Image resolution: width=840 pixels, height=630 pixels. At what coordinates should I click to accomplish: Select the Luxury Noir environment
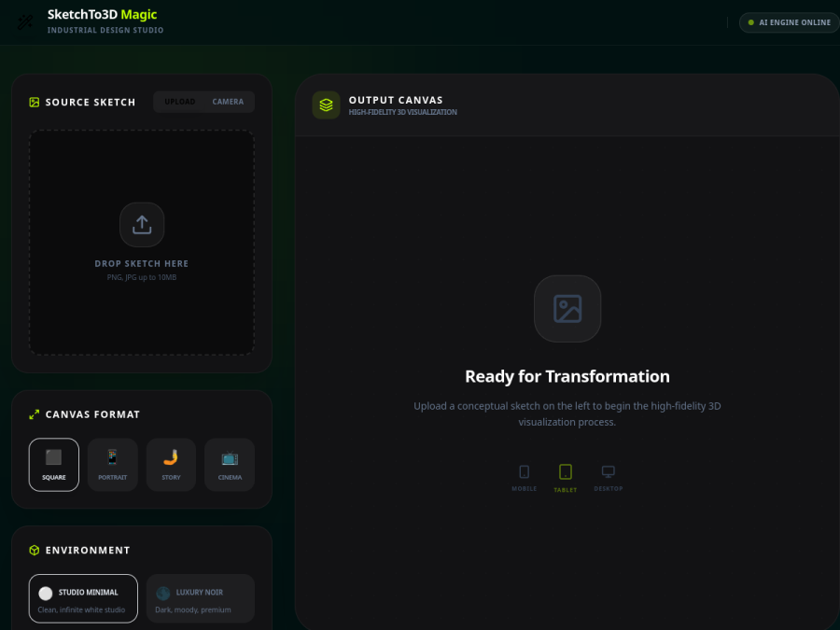pyautogui.click(x=201, y=598)
